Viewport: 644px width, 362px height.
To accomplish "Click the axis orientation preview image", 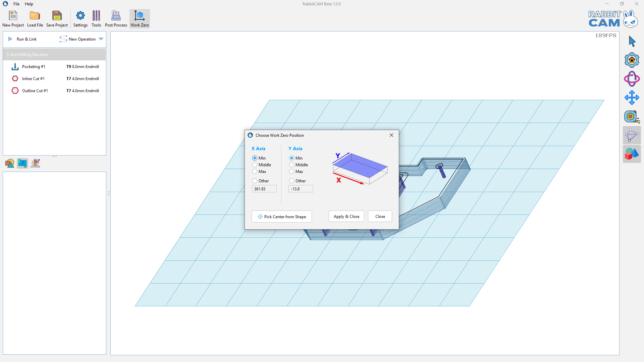I will click(360, 168).
